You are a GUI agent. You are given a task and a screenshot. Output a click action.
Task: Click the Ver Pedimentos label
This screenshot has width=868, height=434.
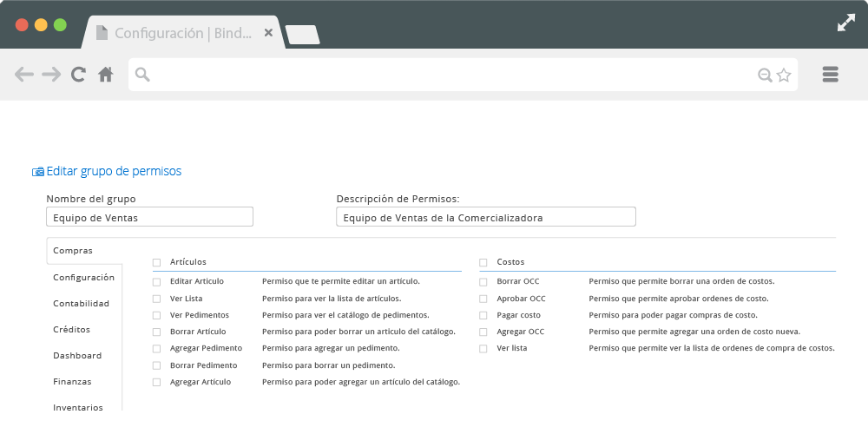(200, 315)
